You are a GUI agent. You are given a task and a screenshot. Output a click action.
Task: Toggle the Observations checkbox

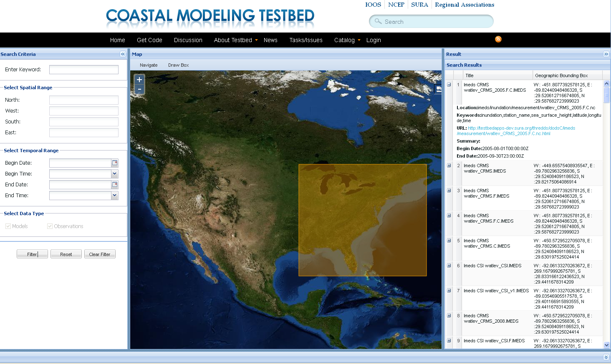50,226
